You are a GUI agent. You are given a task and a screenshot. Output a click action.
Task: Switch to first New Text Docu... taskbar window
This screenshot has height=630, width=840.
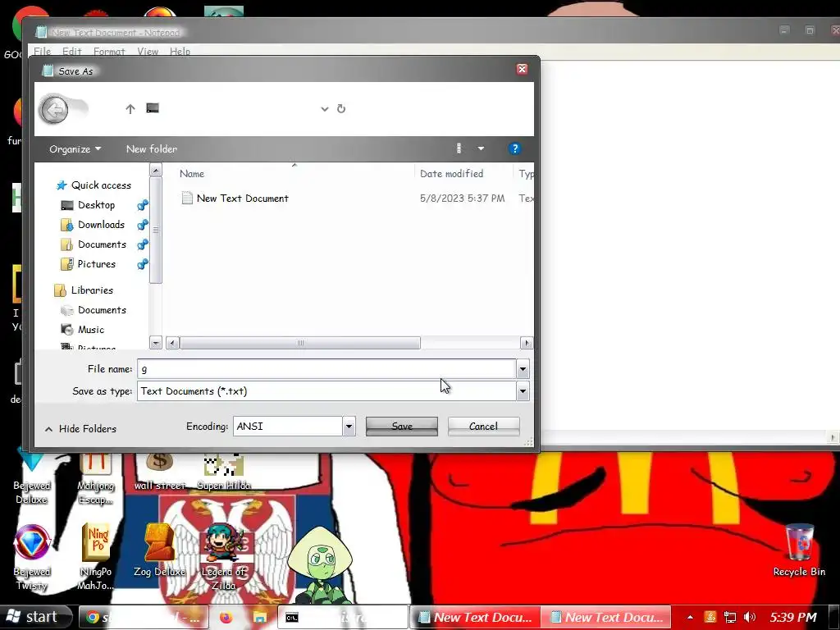pyautogui.click(x=475, y=617)
